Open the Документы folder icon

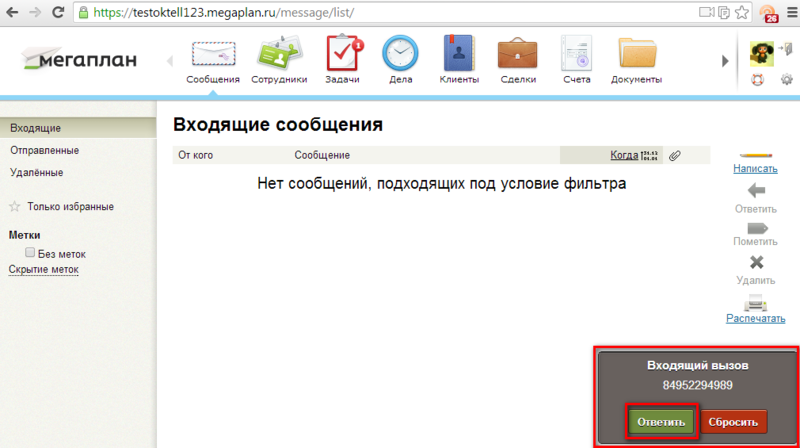pos(636,54)
